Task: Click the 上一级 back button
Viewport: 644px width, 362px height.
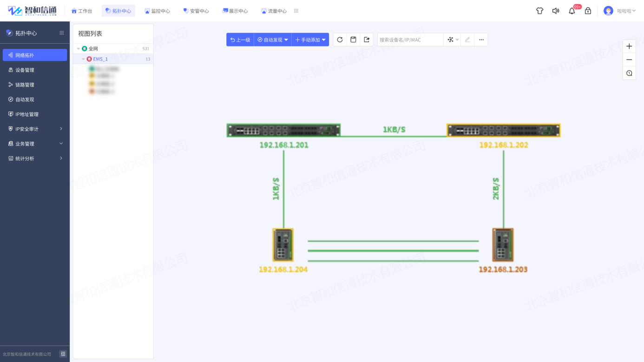Action: pyautogui.click(x=240, y=40)
